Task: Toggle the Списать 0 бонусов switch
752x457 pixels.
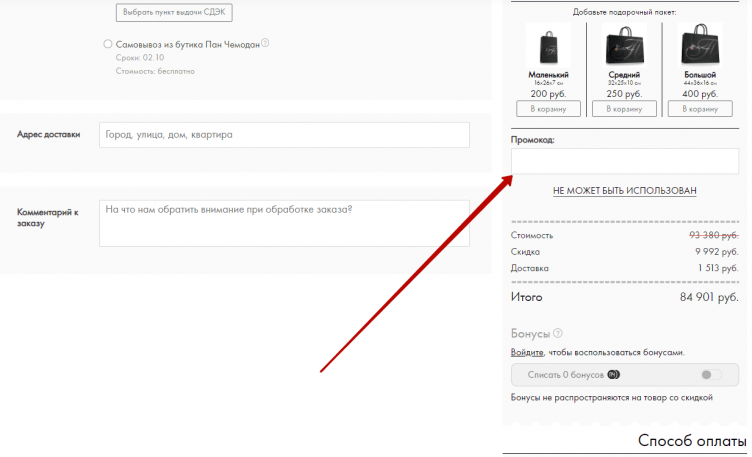Action: point(711,374)
